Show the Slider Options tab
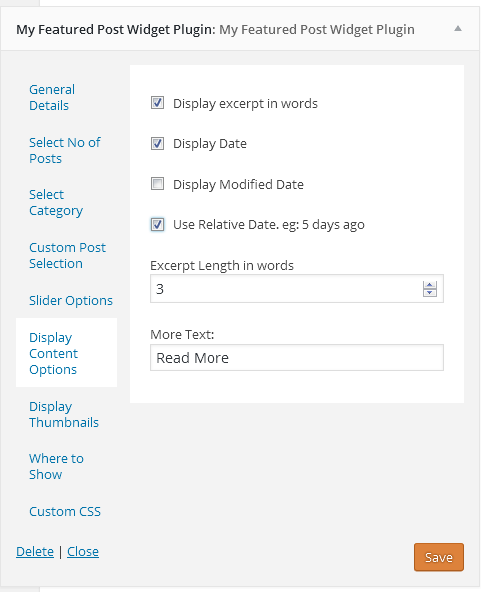The image size is (488, 592). pos(71,301)
